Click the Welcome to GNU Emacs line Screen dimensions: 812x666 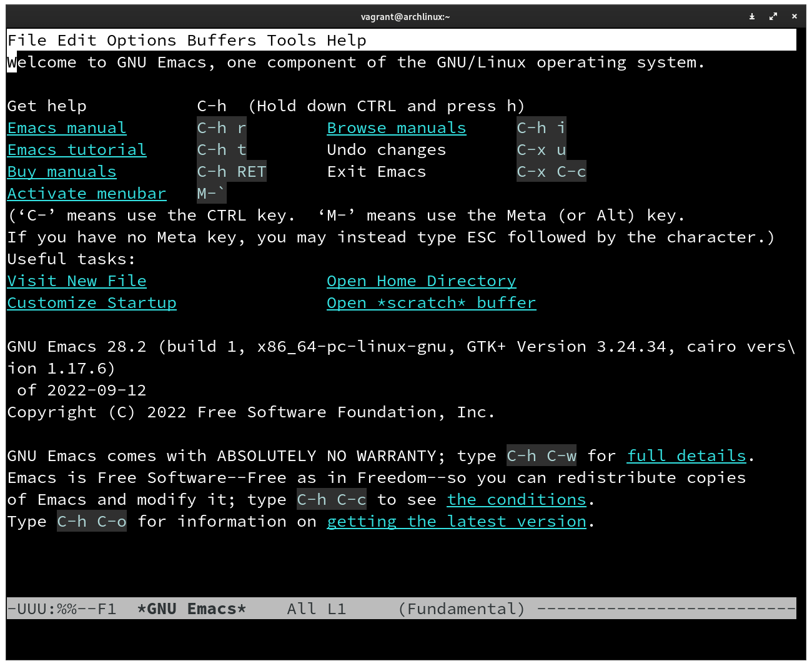click(356, 62)
